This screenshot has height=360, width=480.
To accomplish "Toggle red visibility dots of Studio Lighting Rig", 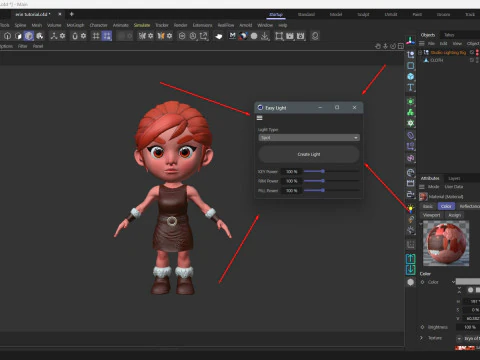I will 478,52.
